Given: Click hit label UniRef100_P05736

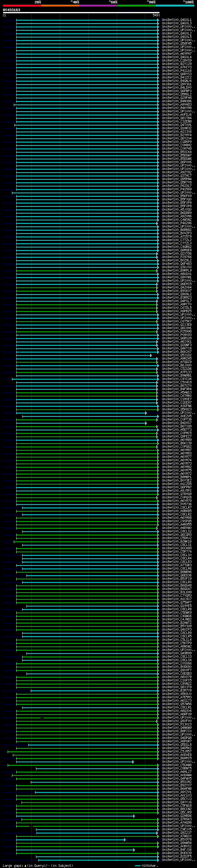Looking at the screenshot, I should coord(176,504).
